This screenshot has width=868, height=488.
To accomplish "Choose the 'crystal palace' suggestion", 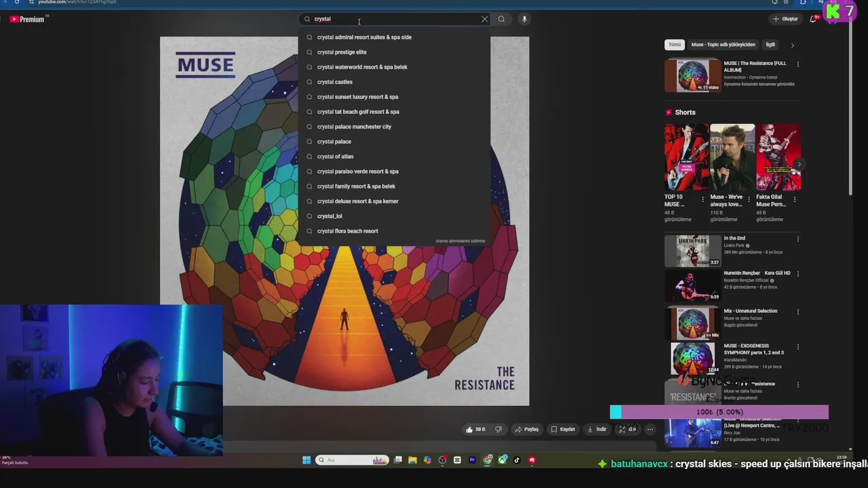I will (x=394, y=142).
